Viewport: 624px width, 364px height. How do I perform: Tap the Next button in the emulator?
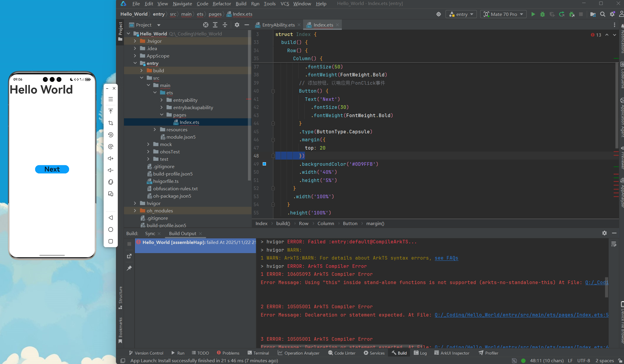coord(52,169)
